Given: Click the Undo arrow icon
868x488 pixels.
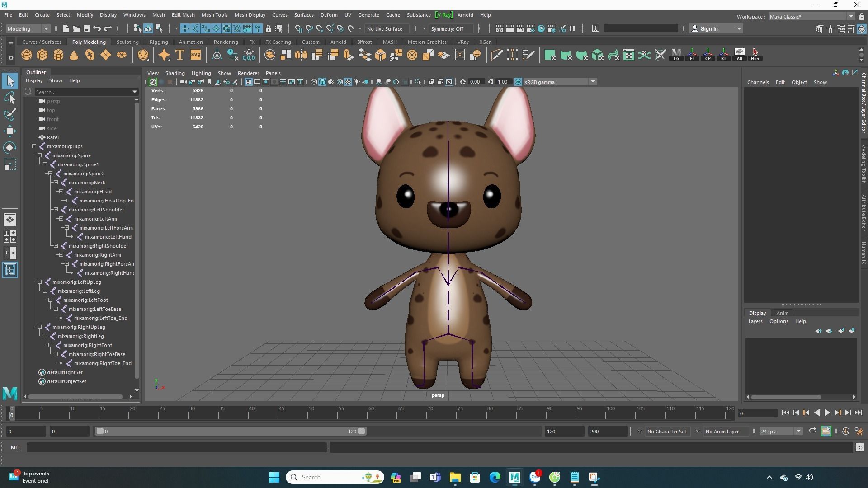Looking at the screenshot, I should tap(97, 28).
